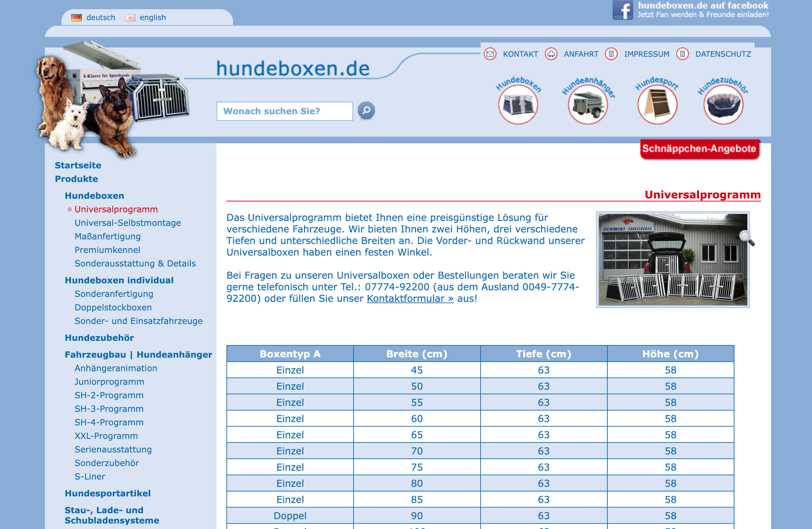Open the Hundesport ramp circle icon
The height and width of the screenshot is (529, 812).
(657, 104)
